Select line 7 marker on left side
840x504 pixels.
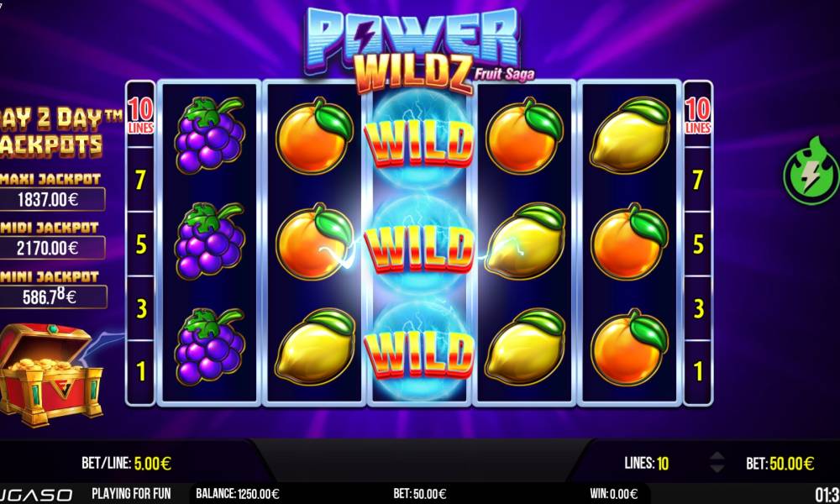(140, 180)
